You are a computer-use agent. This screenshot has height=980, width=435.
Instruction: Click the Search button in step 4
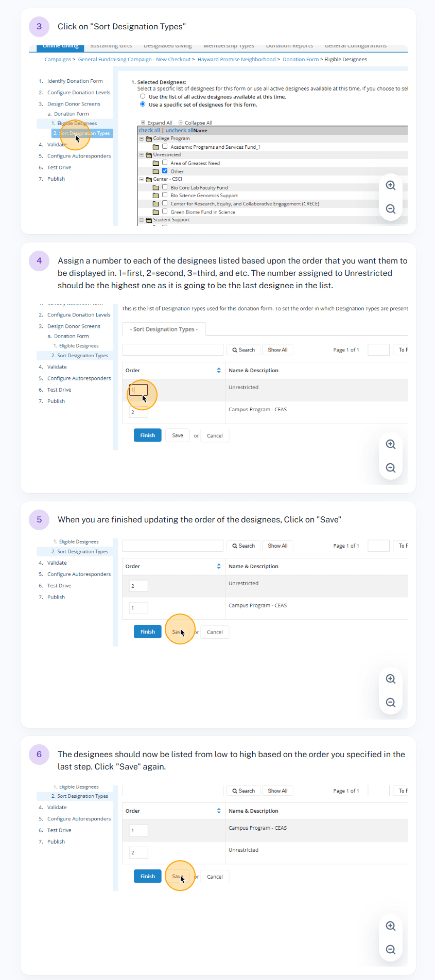point(243,350)
